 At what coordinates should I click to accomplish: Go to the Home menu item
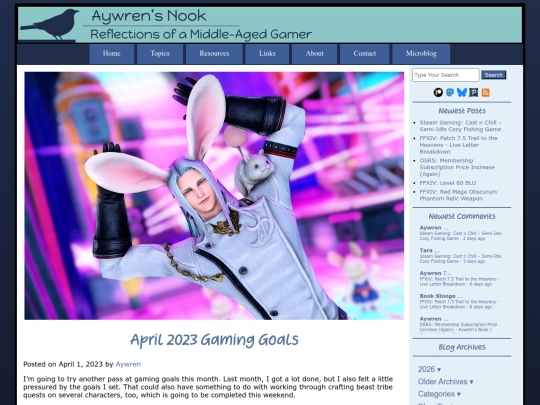(112, 54)
